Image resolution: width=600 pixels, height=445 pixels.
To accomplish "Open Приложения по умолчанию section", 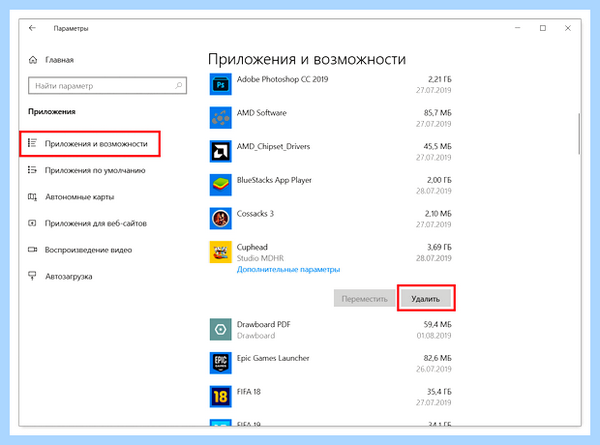I will point(95,170).
